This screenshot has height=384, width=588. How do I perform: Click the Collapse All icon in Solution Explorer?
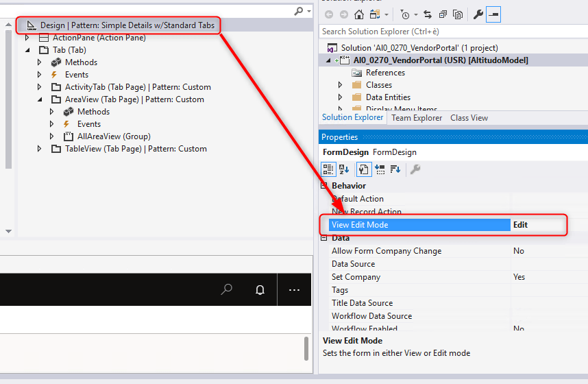[443, 14]
